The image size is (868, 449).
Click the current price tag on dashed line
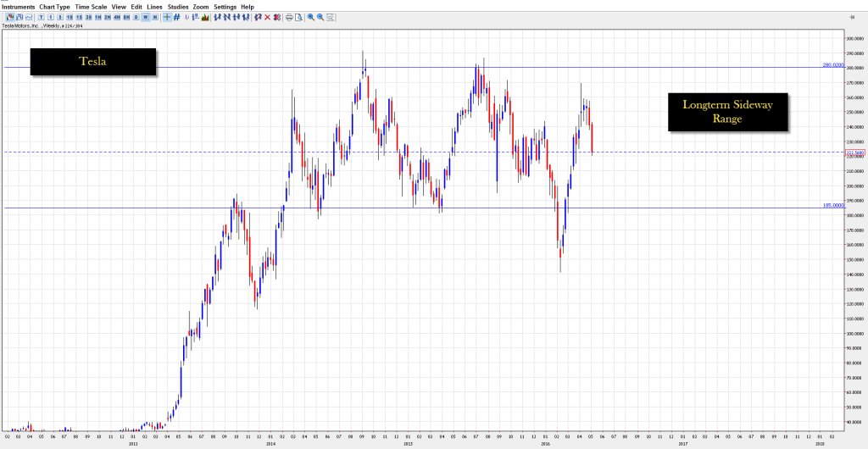855,152
